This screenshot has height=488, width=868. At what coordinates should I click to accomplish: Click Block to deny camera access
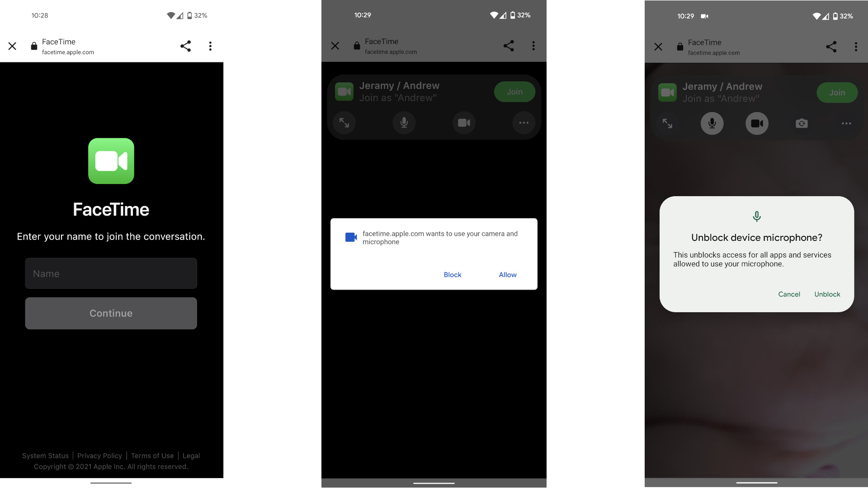[453, 274]
